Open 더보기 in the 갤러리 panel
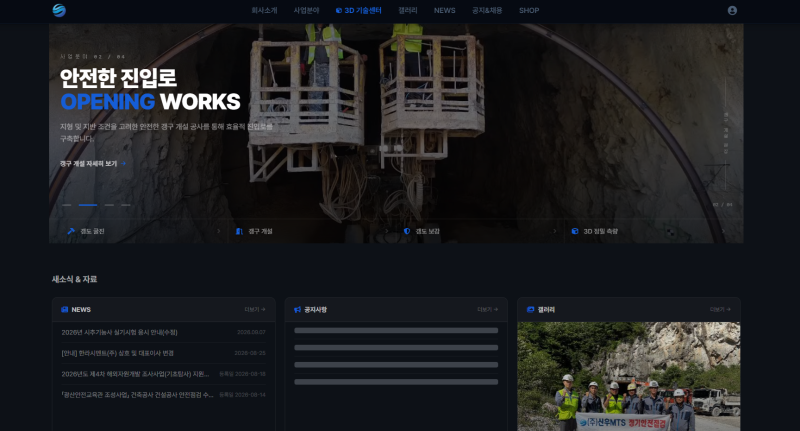Screen dimensions: 800x431 pos(720,310)
